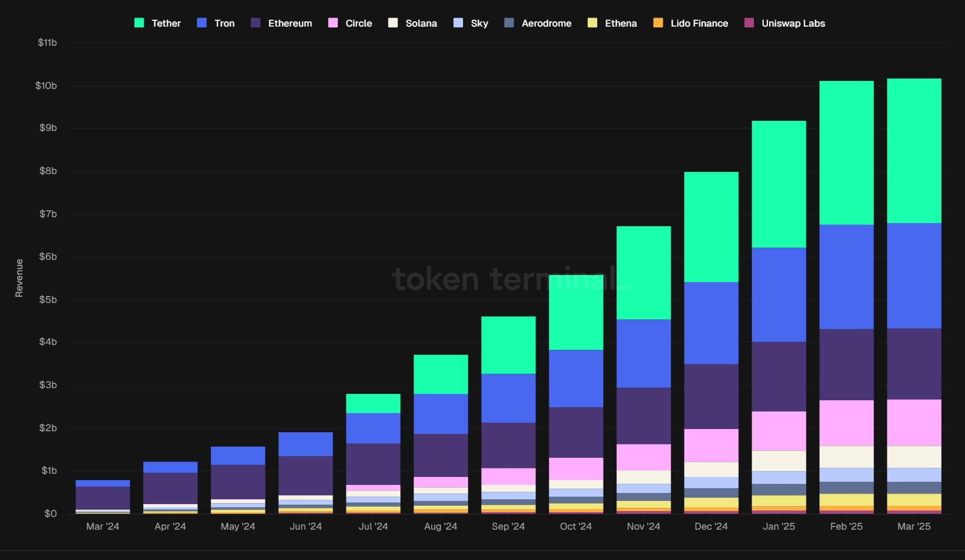Click the Ethereum purple legend swatch

click(x=255, y=23)
